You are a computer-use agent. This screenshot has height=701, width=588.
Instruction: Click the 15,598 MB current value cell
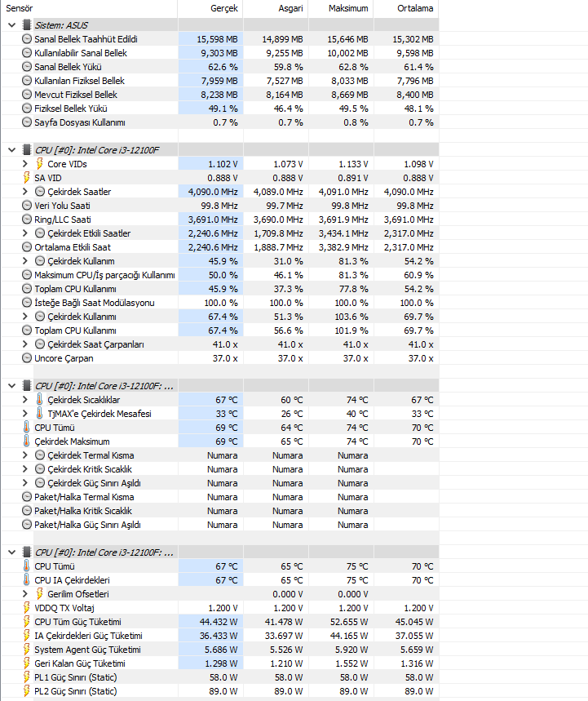210,39
